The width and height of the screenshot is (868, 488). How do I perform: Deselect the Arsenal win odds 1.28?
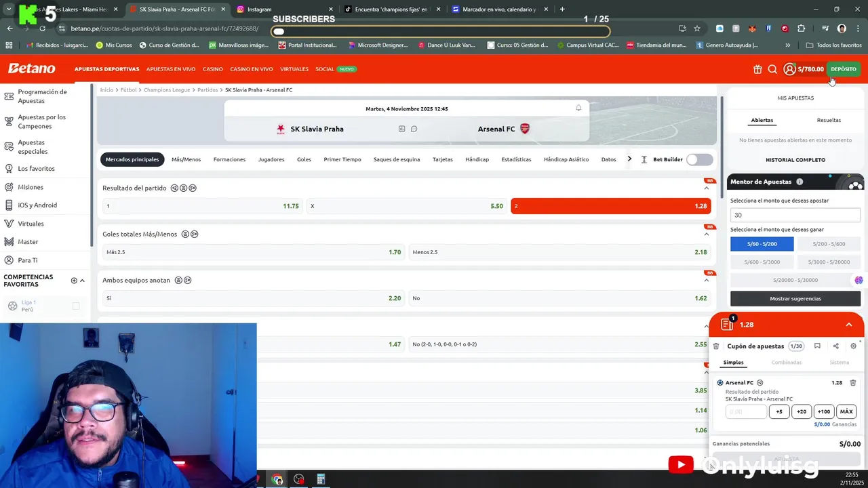pos(611,206)
